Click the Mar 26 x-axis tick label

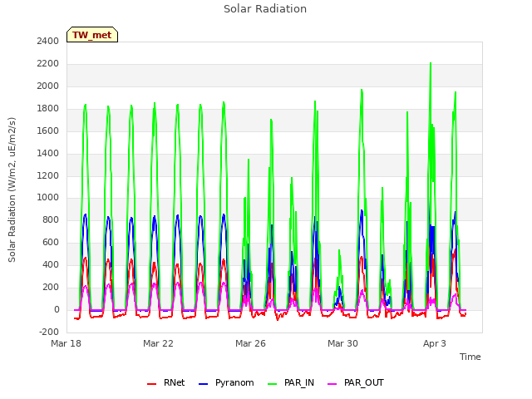pyautogui.click(x=250, y=343)
